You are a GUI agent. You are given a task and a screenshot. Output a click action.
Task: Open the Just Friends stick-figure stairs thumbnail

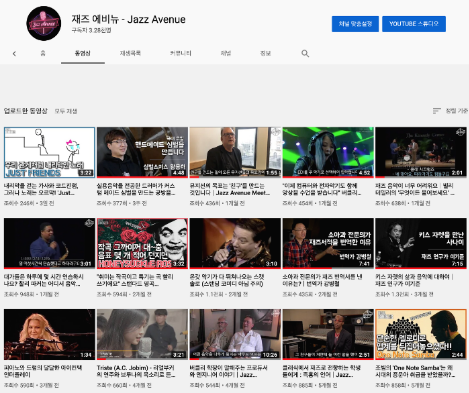pos(49,152)
